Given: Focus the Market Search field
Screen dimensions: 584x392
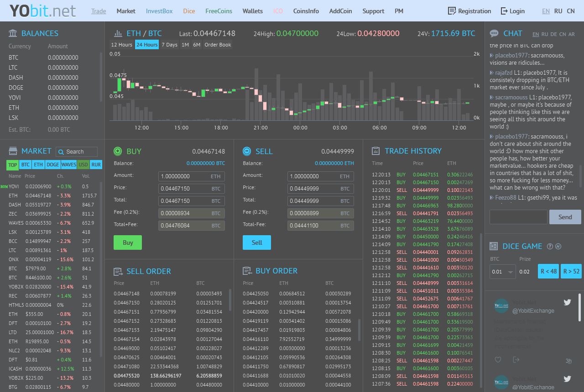Looking at the screenshot, I should point(77,152).
